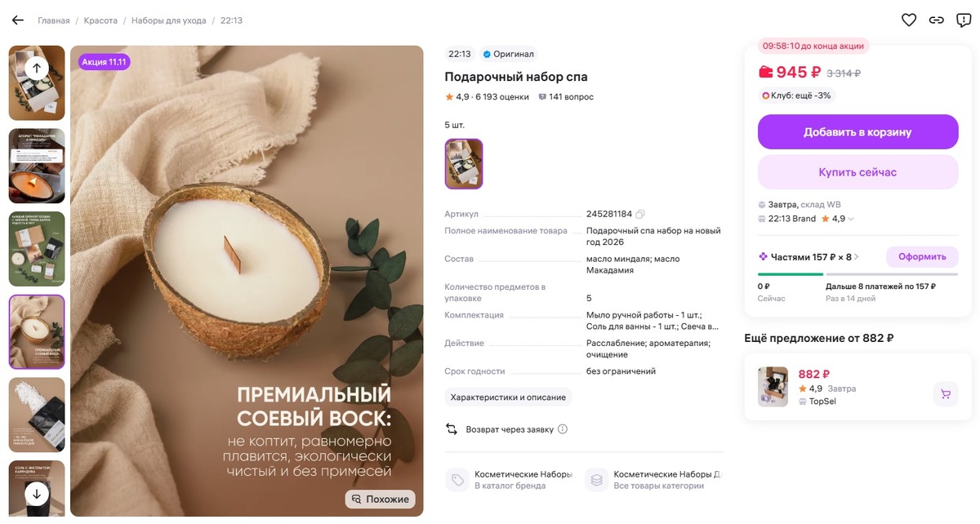The image size is (980, 524).
Task: Open the report complaint icon
Action: (x=964, y=20)
